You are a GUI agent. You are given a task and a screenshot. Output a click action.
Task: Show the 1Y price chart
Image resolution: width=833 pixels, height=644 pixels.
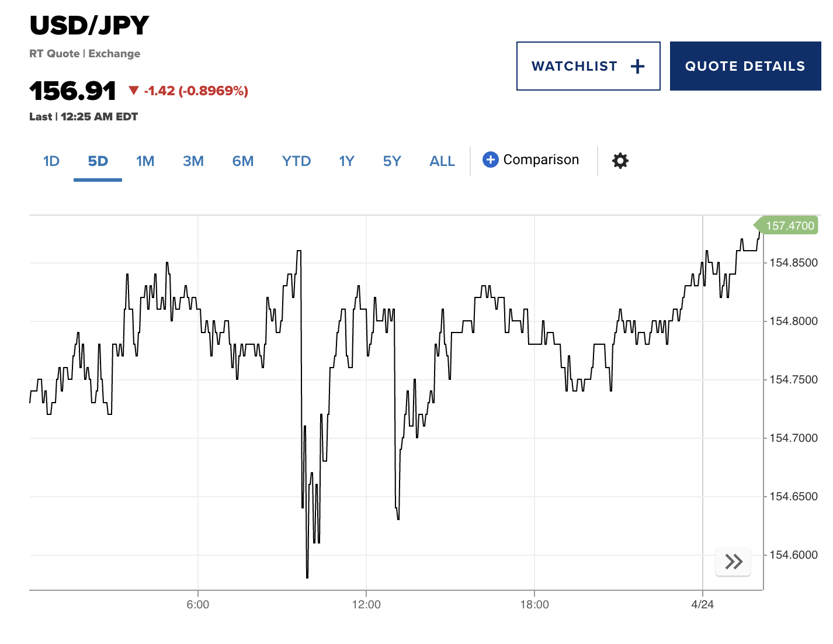click(346, 161)
